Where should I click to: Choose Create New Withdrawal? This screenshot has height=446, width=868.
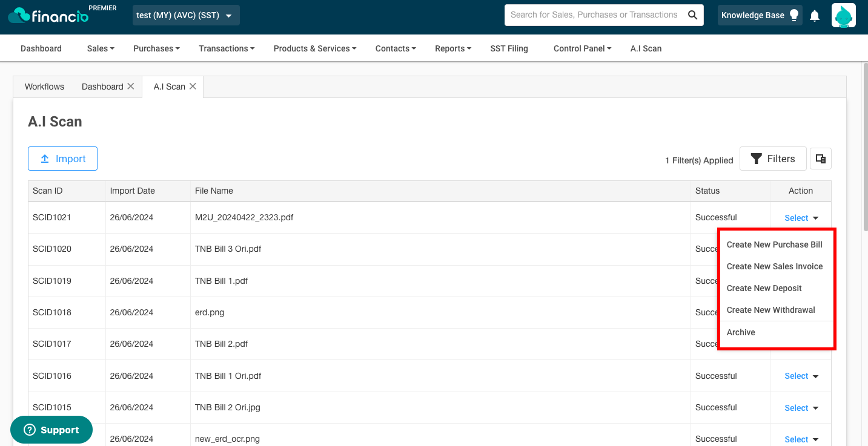(771, 310)
